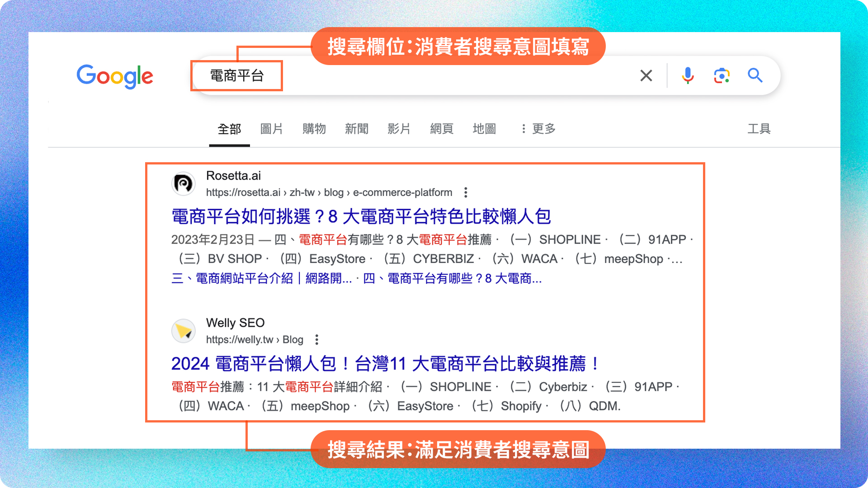Open the result 電商平台如何挑選？8 大電商平台特色比較懶人包
Screen dimensions: 868x488
point(361,216)
